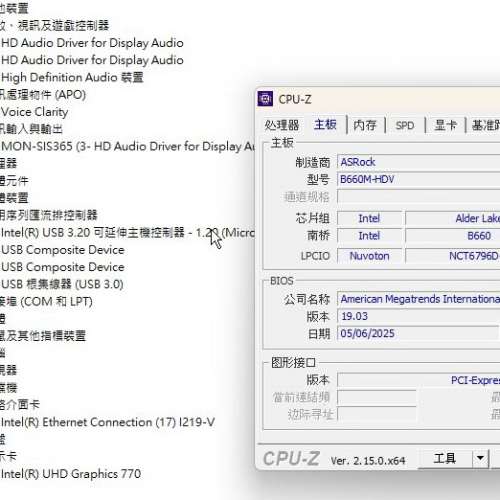
Task: Select the 及其他指標裝置 category
Action: coord(43,336)
